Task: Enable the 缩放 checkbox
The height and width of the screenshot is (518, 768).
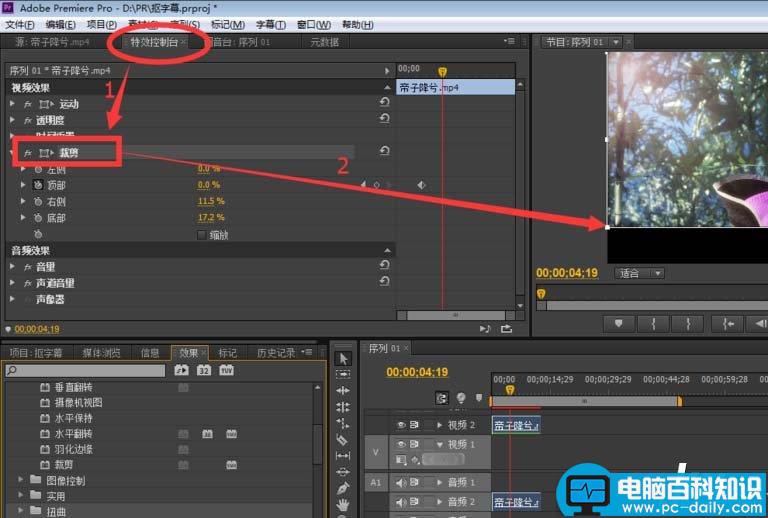Action: [x=201, y=235]
